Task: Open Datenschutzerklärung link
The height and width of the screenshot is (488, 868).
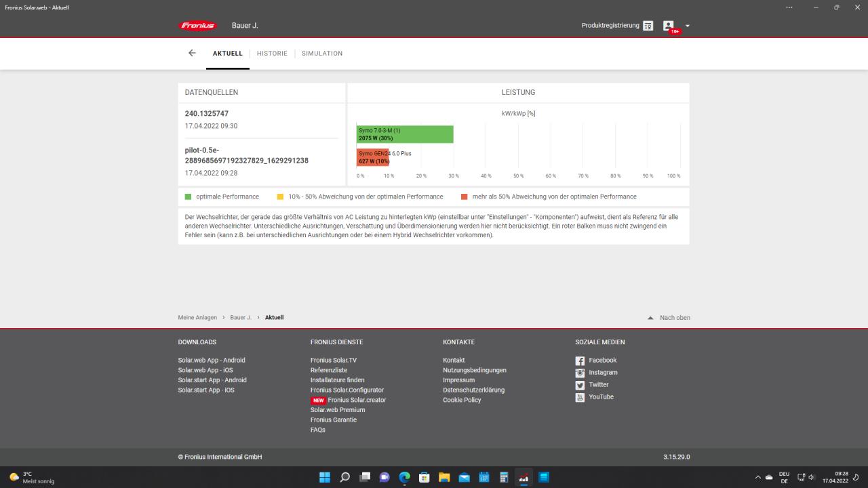Action: (474, 390)
